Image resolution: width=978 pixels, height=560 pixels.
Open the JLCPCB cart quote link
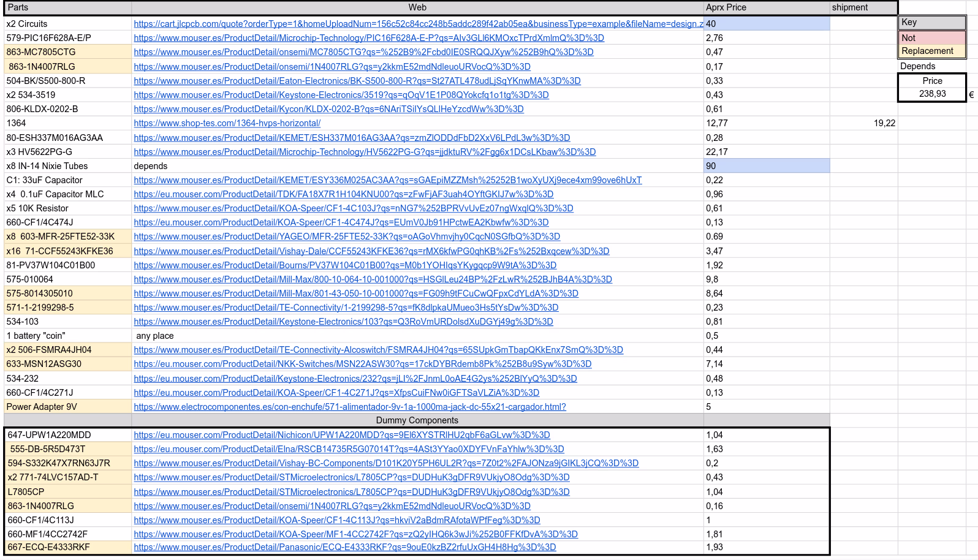point(418,24)
